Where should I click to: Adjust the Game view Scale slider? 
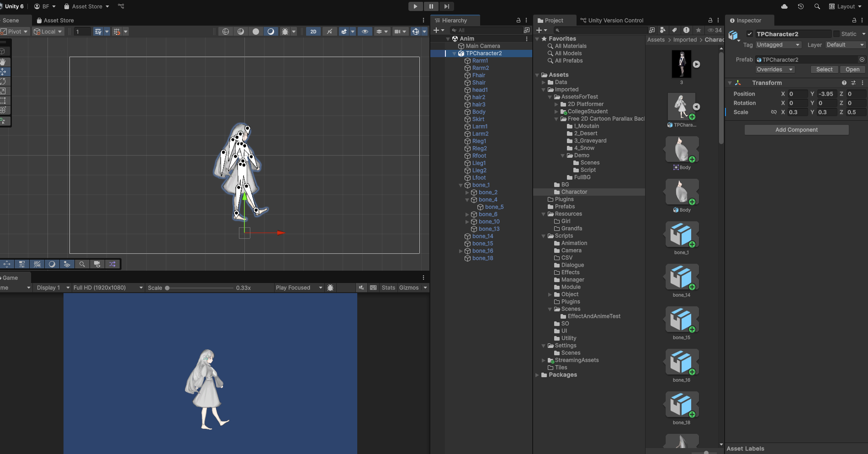click(168, 288)
